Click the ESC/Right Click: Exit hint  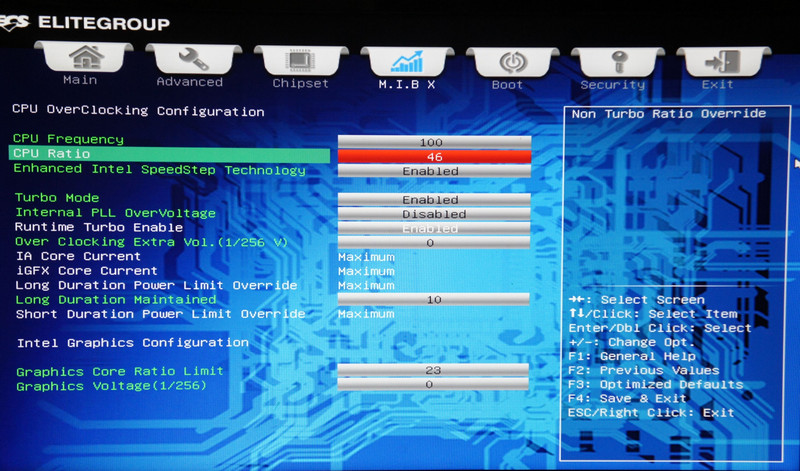pos(651,412)
